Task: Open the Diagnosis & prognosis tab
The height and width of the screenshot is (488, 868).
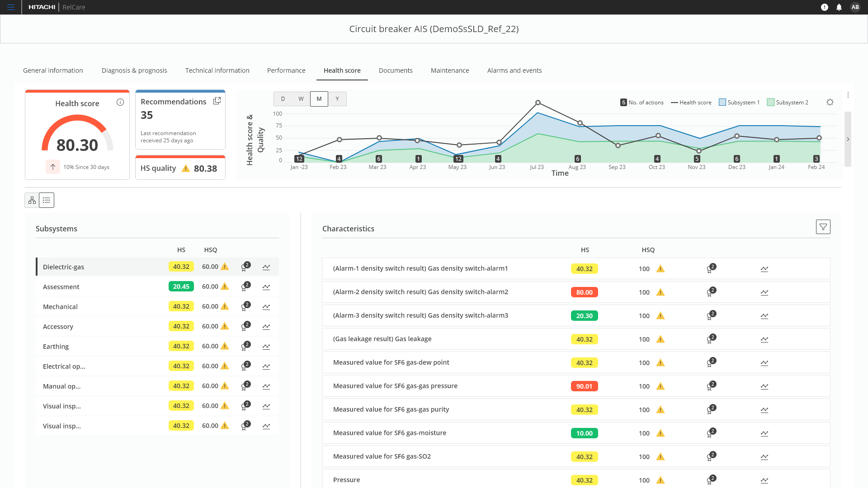Action: (x=134, y=70)
